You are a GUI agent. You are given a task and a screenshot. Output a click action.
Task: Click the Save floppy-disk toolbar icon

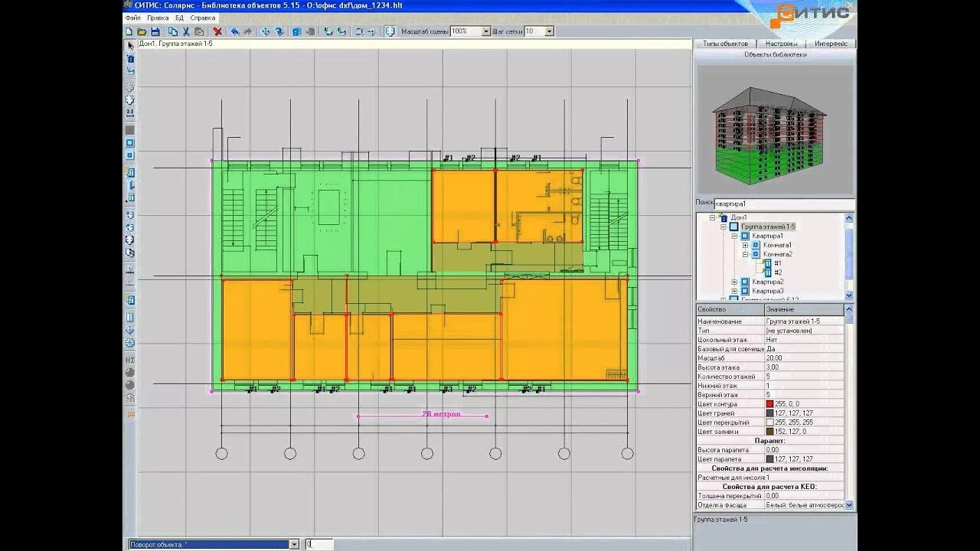pyautogui.click(x=155, y=31)
